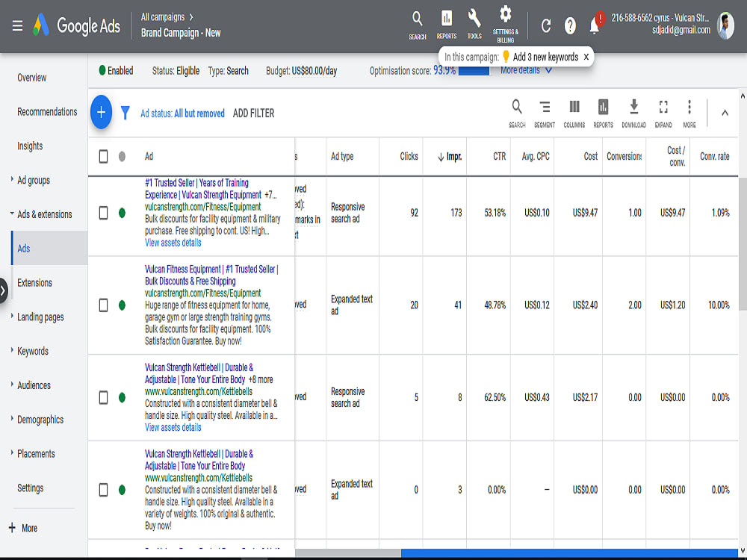The width and height of the screenshot is (747, 560).
Task: Click the vertical scrollbar thumb
Action: pyautogui.click(x=743, y=244)
